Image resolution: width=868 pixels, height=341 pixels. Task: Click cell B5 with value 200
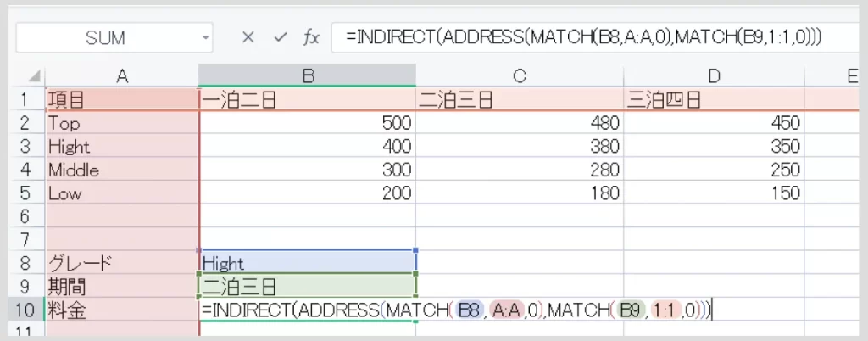click(x=308, y=193)
